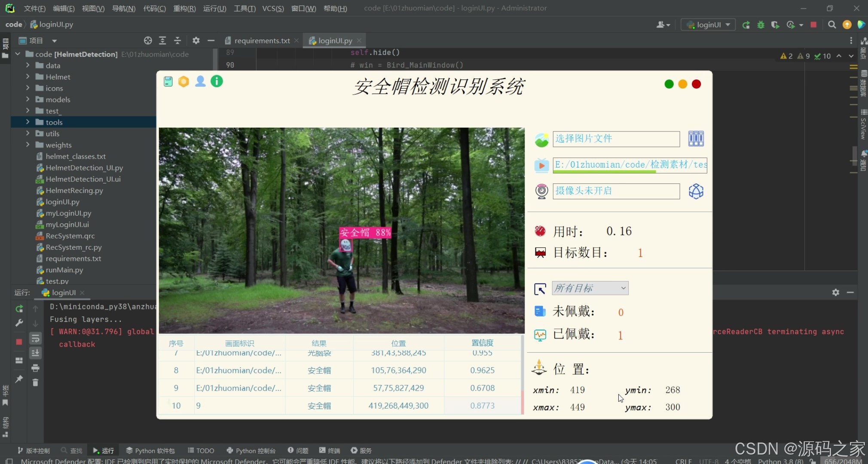Click the batch folder icon beside image field
Image resolution: width=868 pixels, height=464 pixels.
[x=696, y=139]
